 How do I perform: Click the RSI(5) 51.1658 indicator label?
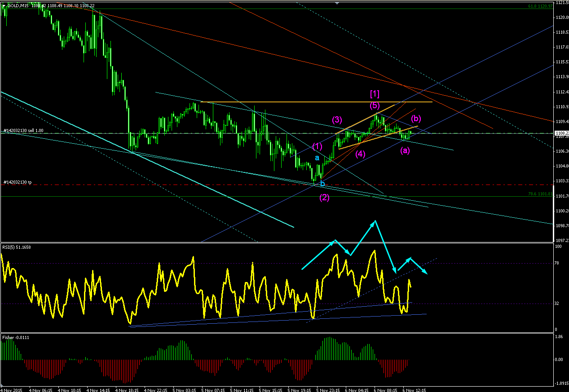(17, 247)
